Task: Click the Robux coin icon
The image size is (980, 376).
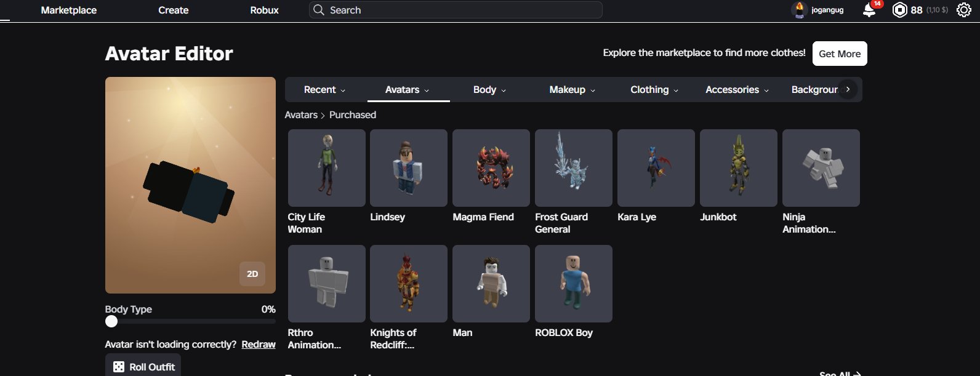Action: click(x=900, y=10)
